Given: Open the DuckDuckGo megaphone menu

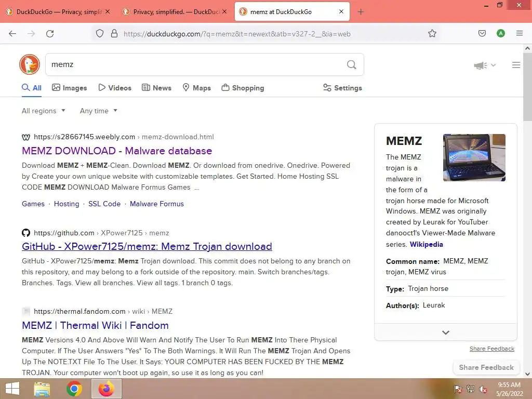Looking at the screenshot, I should pos(485,65).
